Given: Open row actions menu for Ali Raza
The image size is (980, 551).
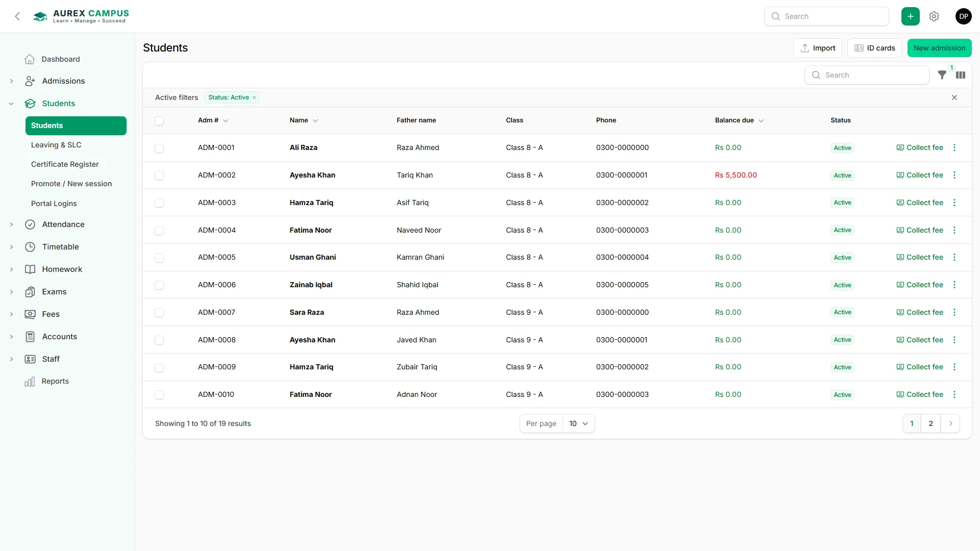Looking at the screenshot, I should pos(954,147).
